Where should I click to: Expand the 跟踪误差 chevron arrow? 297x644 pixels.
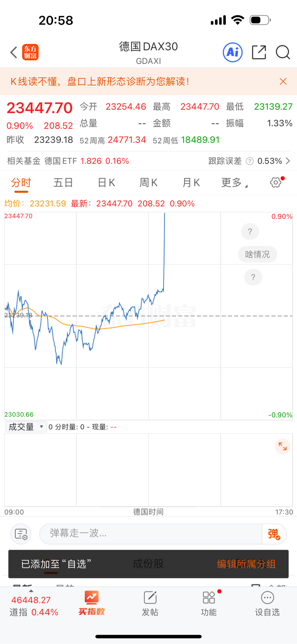click(288, 161)
